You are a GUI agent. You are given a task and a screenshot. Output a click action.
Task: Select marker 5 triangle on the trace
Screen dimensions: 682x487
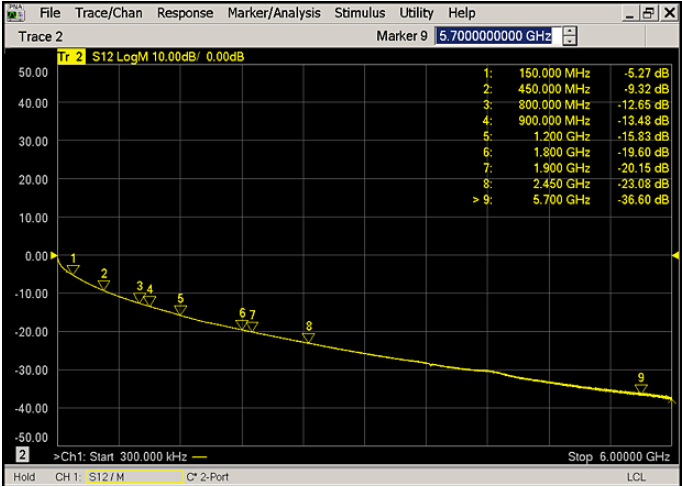point(181,310)
